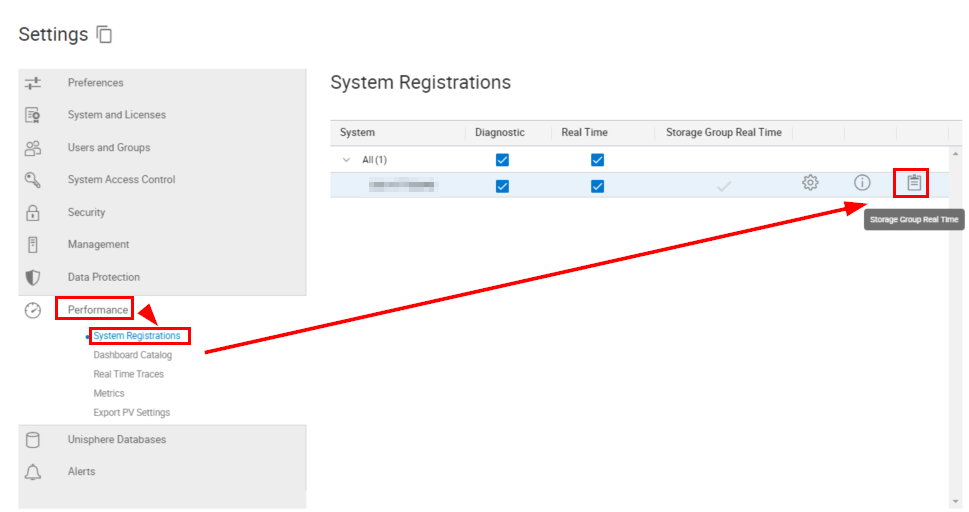The width and height of the screenshot is (969, 512).
Task: Open System Access Control section
Action: point(122,180)
